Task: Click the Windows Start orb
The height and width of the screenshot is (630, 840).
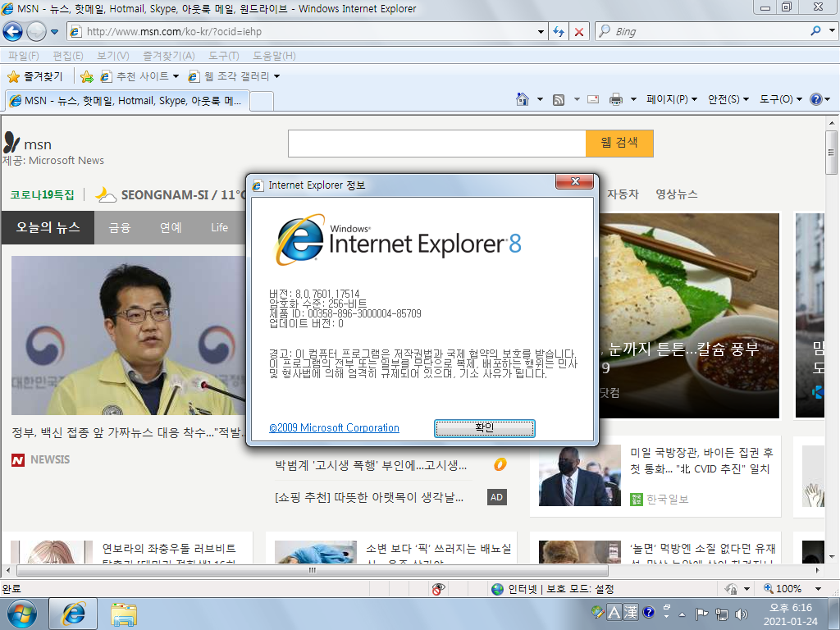Action: click(x=22, y=614)
